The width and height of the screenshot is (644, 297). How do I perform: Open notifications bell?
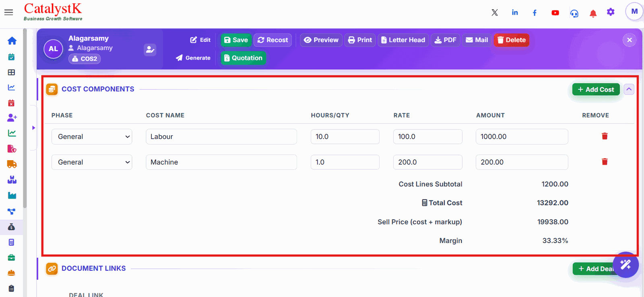(593, 13)
